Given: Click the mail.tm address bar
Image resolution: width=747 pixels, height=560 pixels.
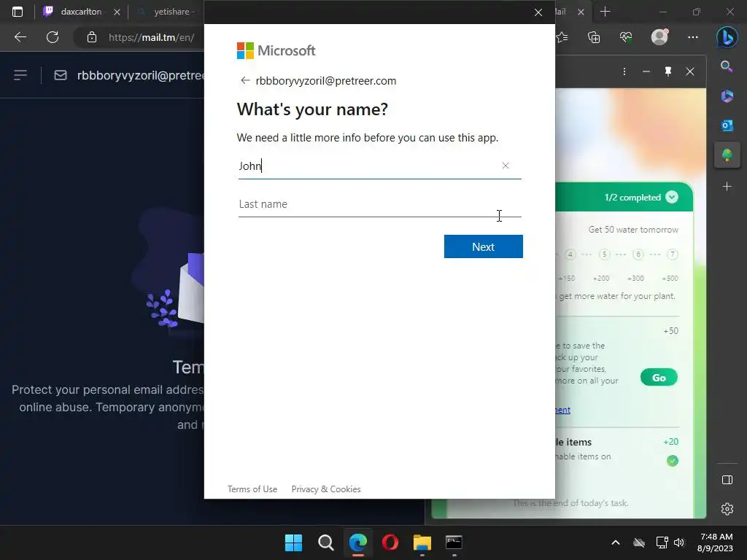Looking at the screenshot, I should coord(151,37).
